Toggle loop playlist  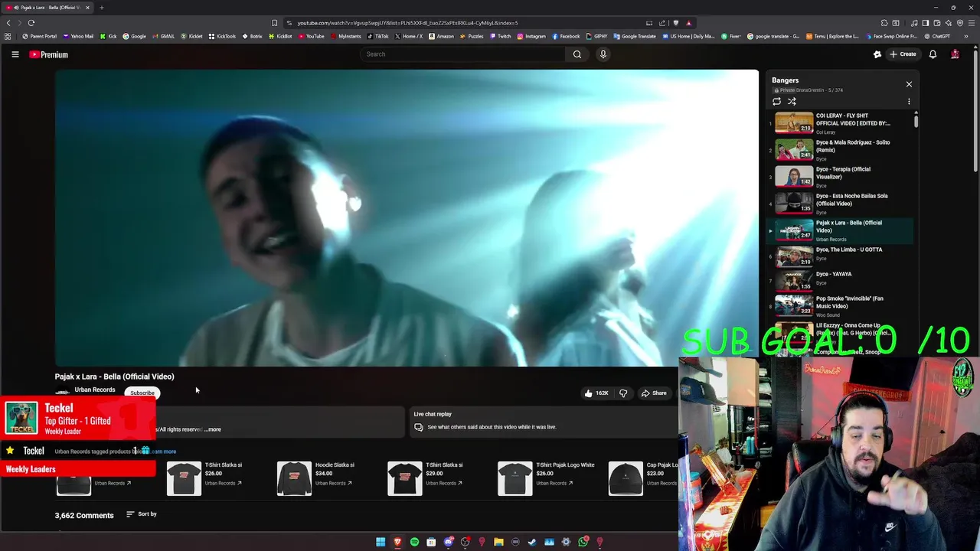(x=776, y=101)
